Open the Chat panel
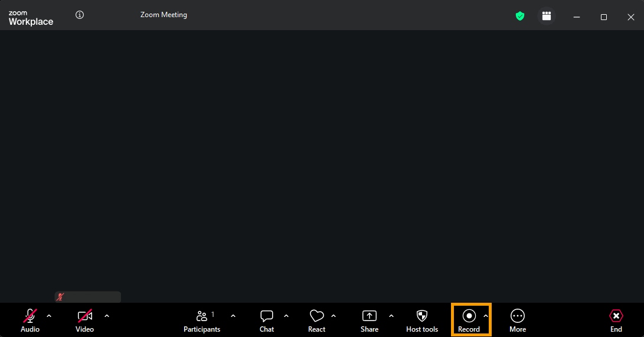Screen dimensions: 644x337 coord(267,320)
